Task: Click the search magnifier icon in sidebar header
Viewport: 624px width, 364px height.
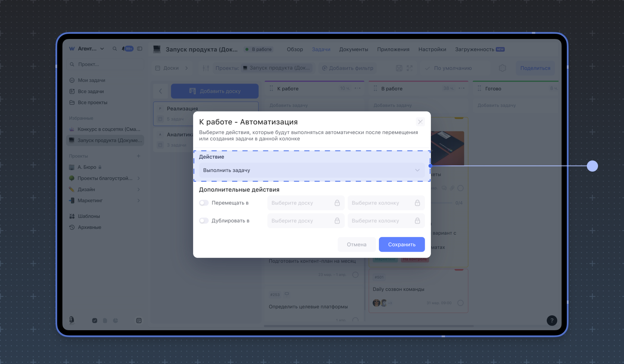Action: (x=115, y=49)
